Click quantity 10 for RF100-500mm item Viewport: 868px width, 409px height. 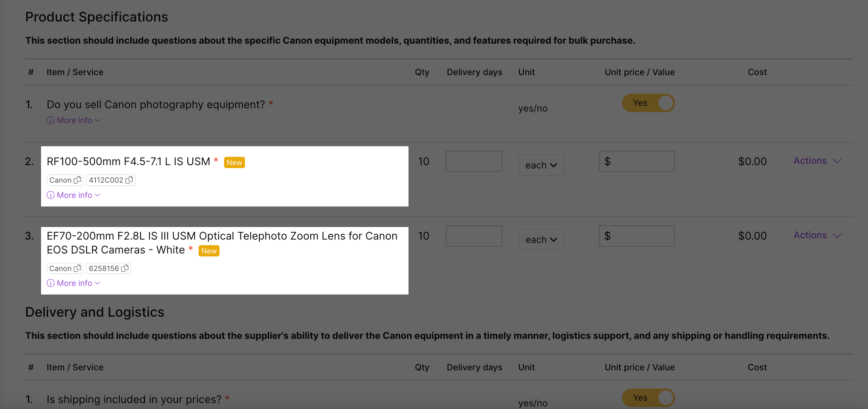[423, 161]
